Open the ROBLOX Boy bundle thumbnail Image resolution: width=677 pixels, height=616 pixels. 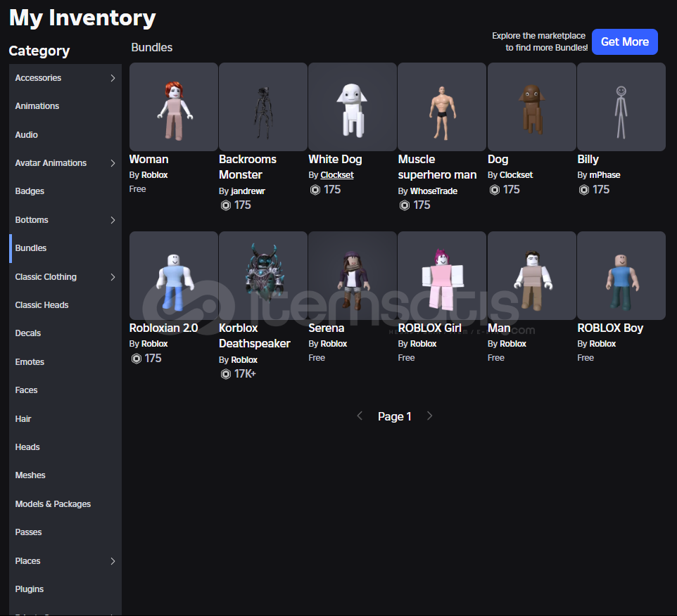click(621, 276)
